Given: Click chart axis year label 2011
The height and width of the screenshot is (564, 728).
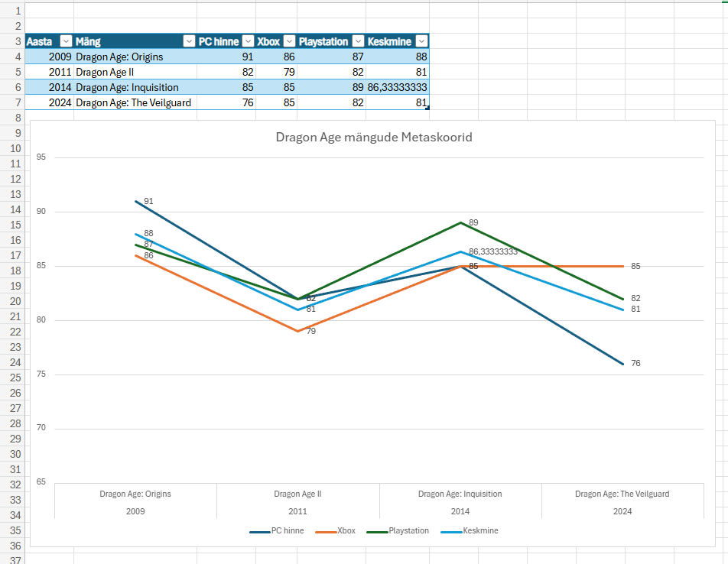Looking at the screenshot, I should [297, 511].
